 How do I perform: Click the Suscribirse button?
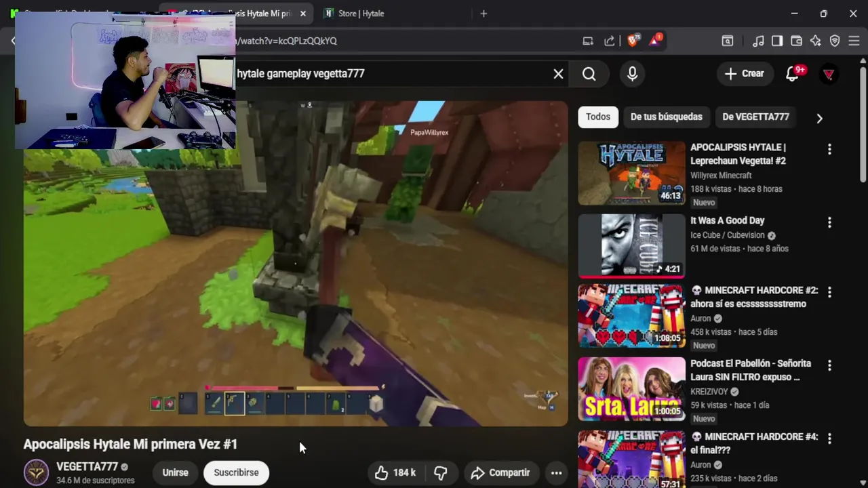[x=236, y=472]
